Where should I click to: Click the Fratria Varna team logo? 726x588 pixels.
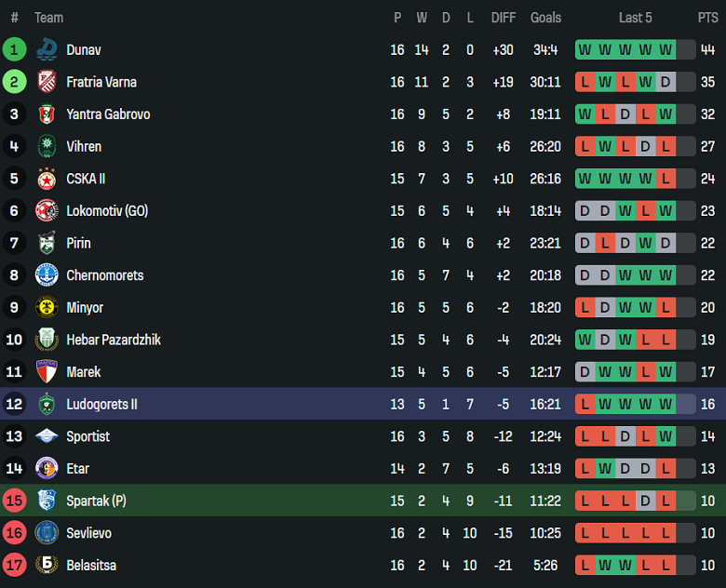(x=47, y=82)
